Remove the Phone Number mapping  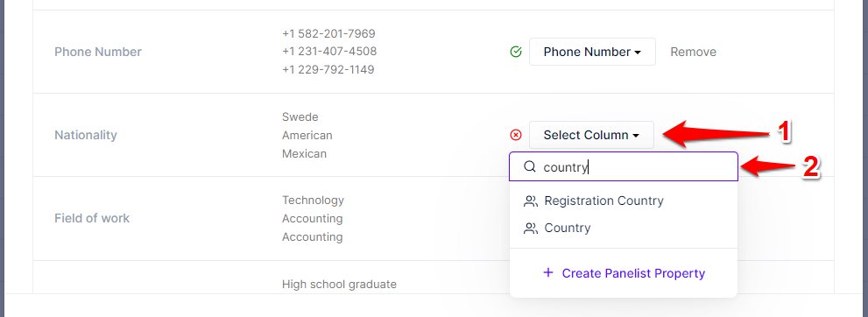(x=693, y=52)
